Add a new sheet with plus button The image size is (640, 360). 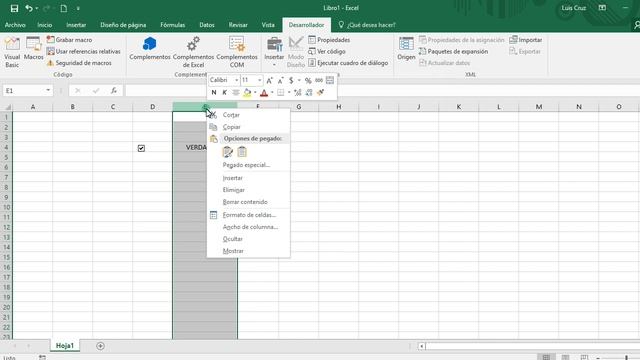pyautogui.click(x=100, y=346)
